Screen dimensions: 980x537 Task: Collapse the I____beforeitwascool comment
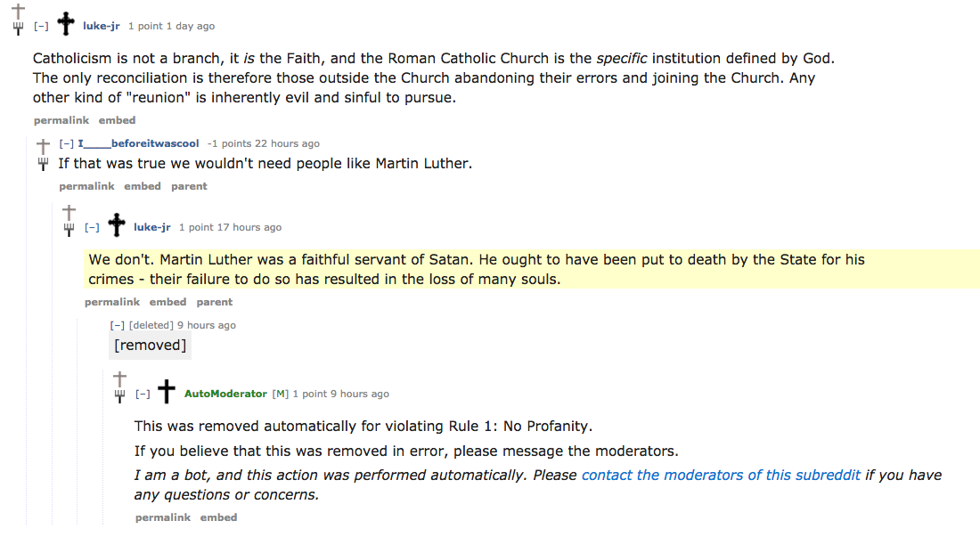click(66, 143)
